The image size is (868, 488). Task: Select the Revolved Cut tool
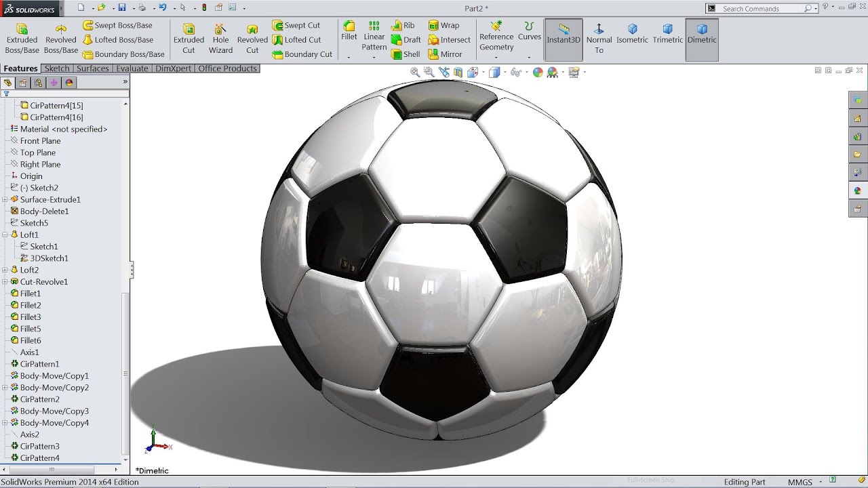(x=252, y=39)
